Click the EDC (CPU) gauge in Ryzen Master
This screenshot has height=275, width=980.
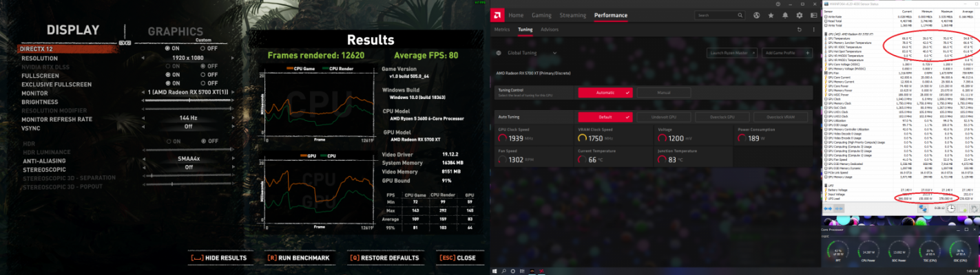tap(961, 252)
